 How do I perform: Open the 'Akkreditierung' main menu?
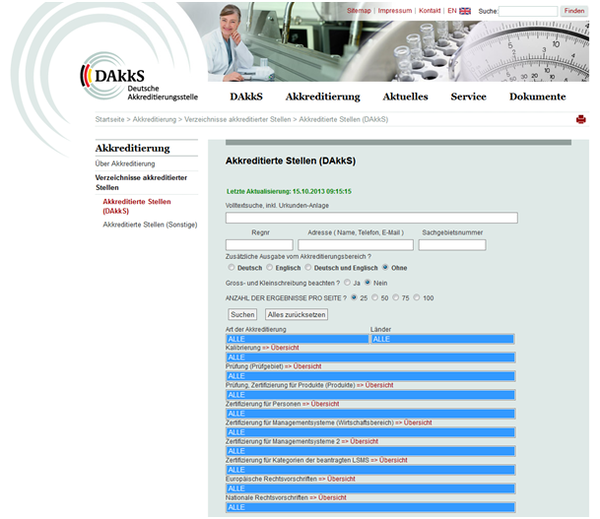[x=322, y=97]
